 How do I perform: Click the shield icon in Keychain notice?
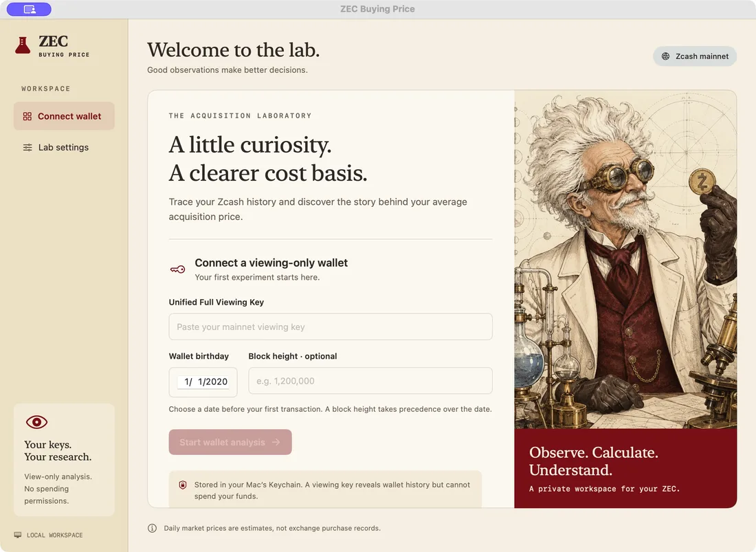[183, 485]
